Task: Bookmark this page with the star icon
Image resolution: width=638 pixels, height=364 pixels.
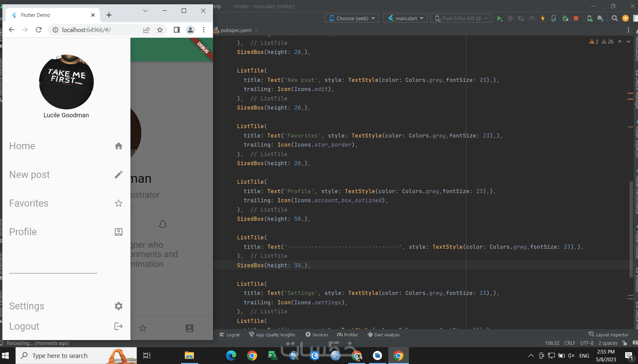Action: point(160,30)
